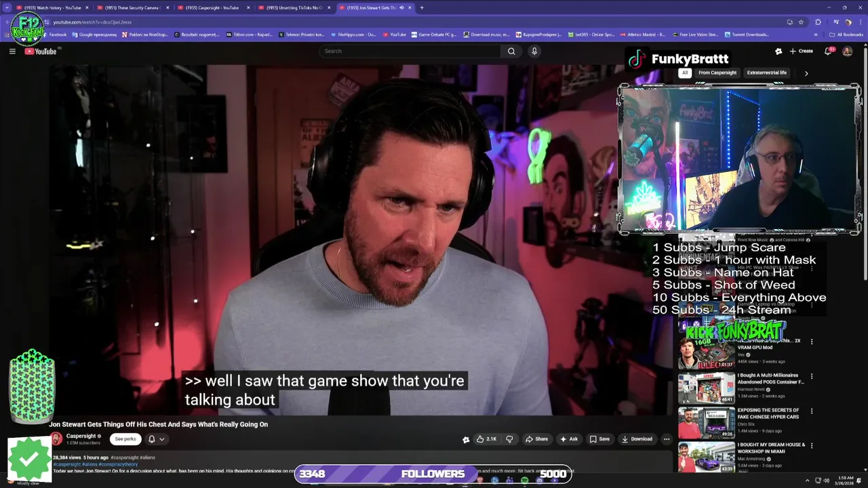The height and width of the screenshot is (488, 868).
Task: Open the Facebook bookmark
Action: click(x=54, y=35)
